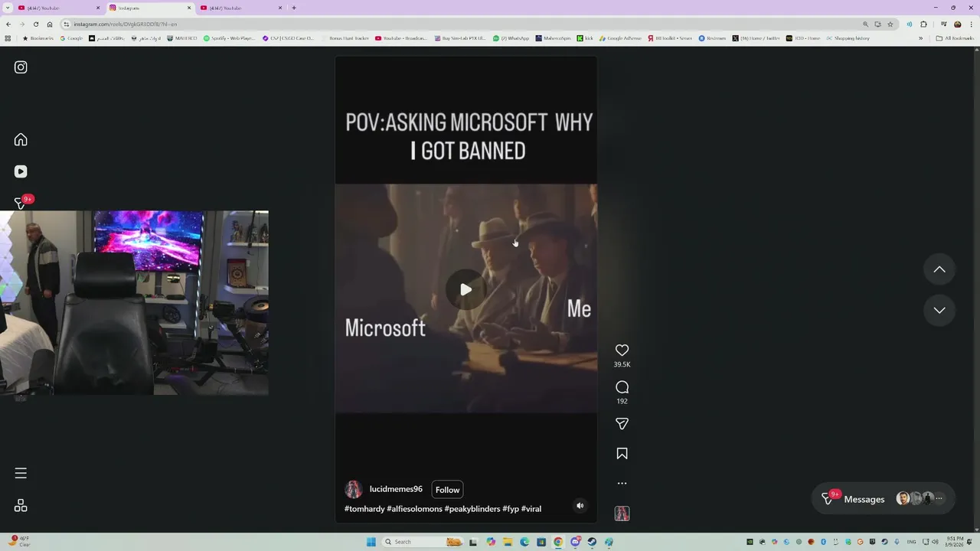This screenshot has height=551, width=980.
Task: Expand the tab search dropdown arrow
Action: (6, 8)
